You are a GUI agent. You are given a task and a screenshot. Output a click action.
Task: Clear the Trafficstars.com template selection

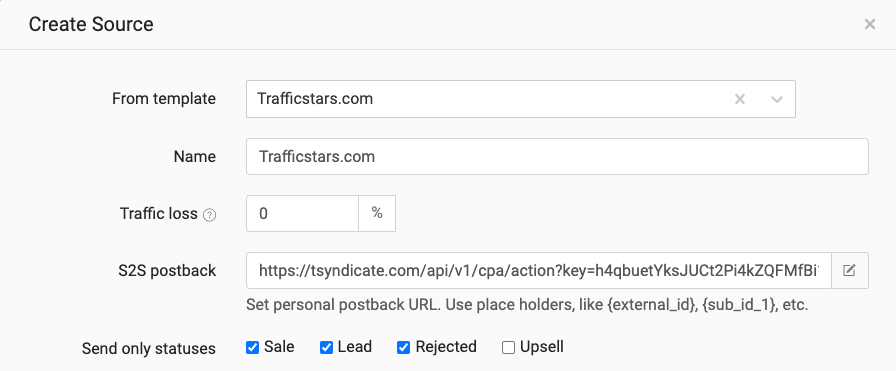point(739,99)
